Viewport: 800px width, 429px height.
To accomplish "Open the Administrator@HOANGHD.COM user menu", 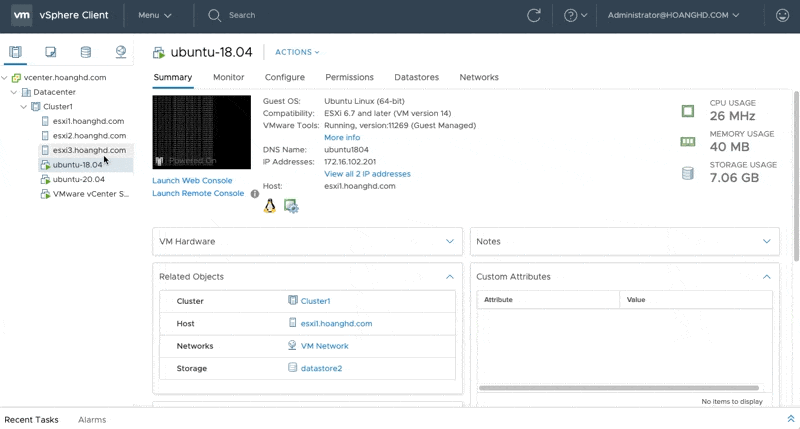I will 673,15.
